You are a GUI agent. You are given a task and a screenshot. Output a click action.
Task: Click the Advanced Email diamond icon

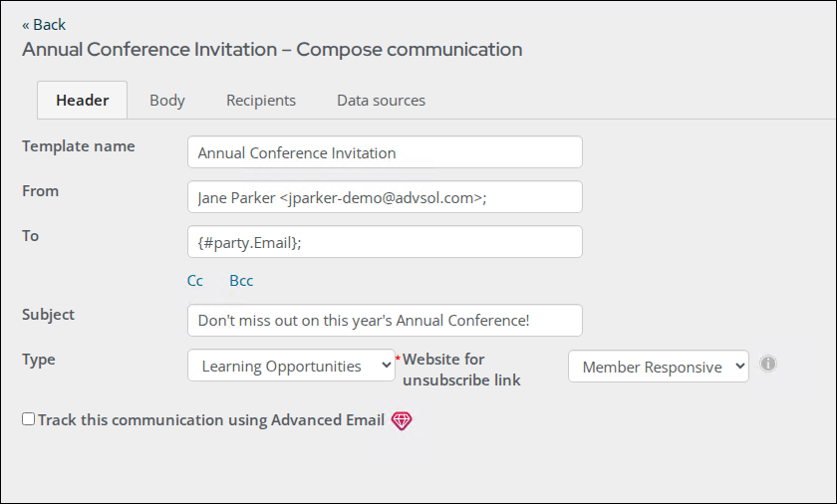[x=402, y=420]
